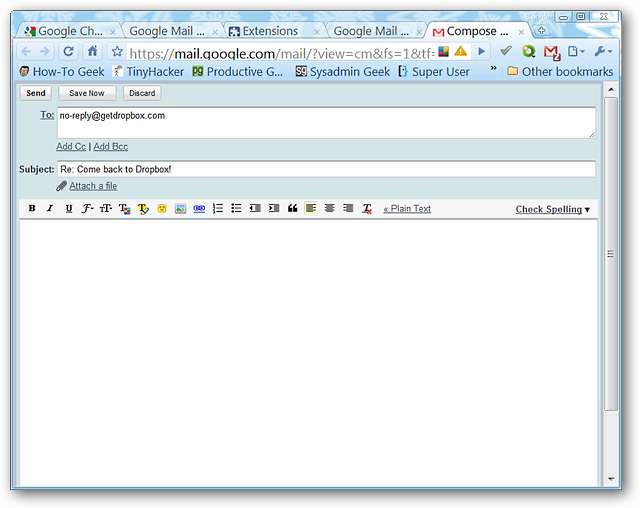
Task: Switch to the Google Mail tab beside Compose
Action: coord(375,31)
